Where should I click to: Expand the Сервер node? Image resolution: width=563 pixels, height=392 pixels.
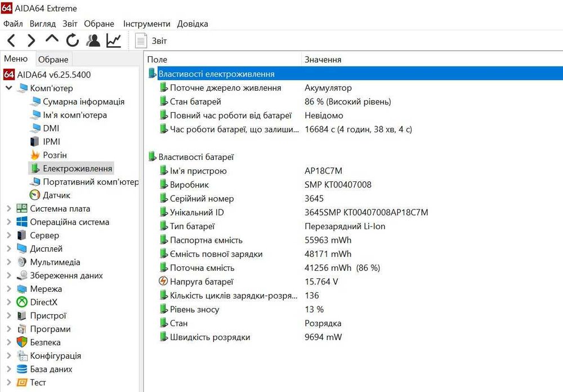[9, 235]
